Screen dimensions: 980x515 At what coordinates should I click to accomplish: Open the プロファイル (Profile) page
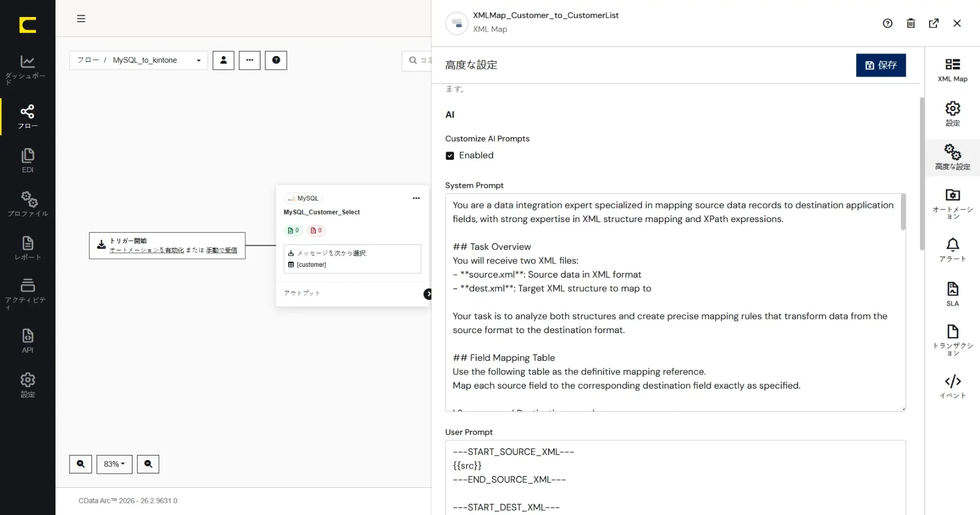[x=27, y=204]
